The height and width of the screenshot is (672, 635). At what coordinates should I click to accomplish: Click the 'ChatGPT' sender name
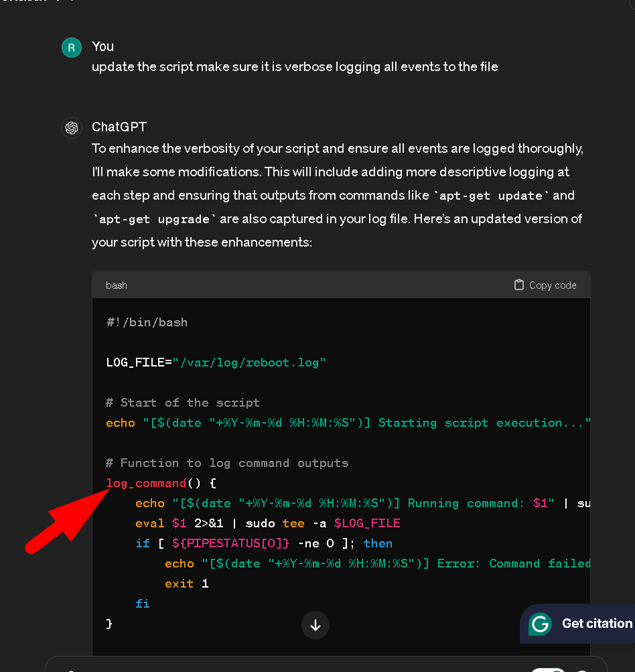coord(119,127)
